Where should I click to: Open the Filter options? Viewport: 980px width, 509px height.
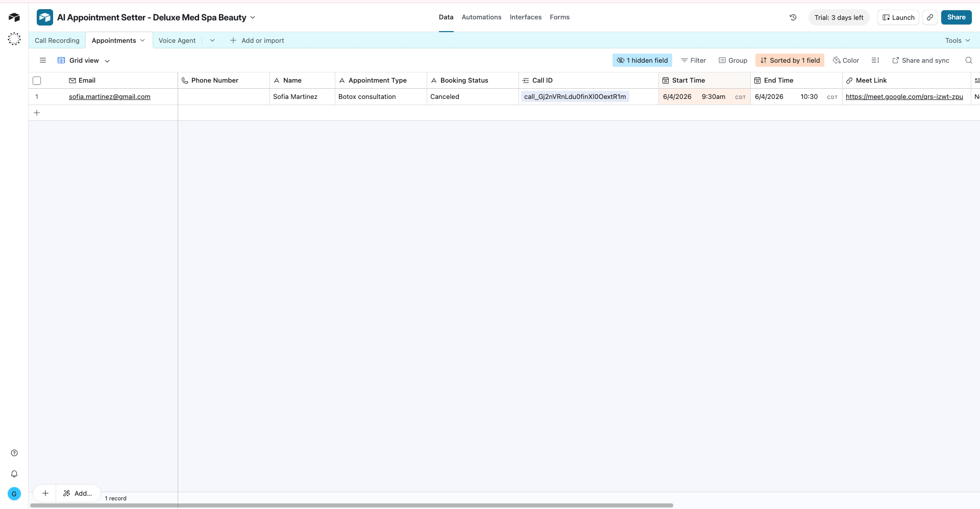tap(693, 60)
